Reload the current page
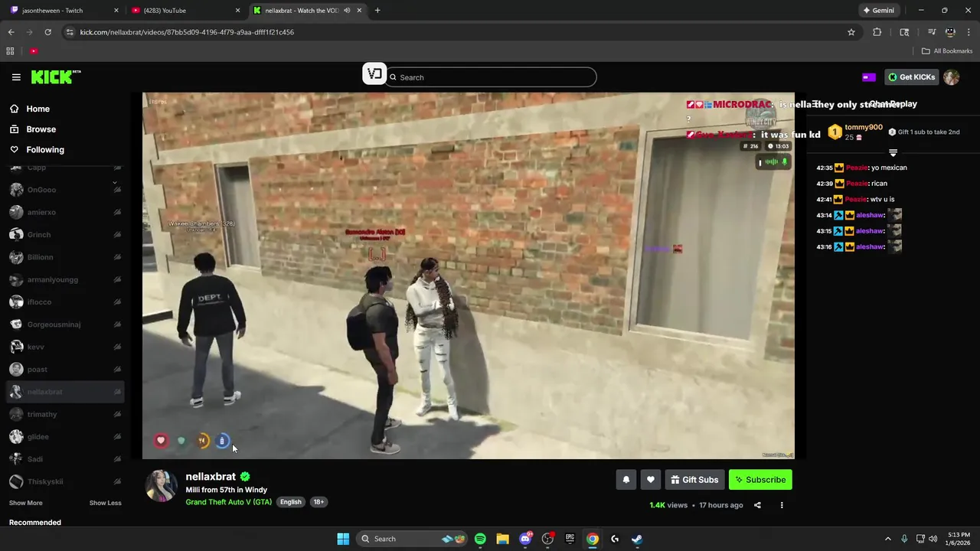The height and width of the screenshot is (551, 980). coord(47,32)
